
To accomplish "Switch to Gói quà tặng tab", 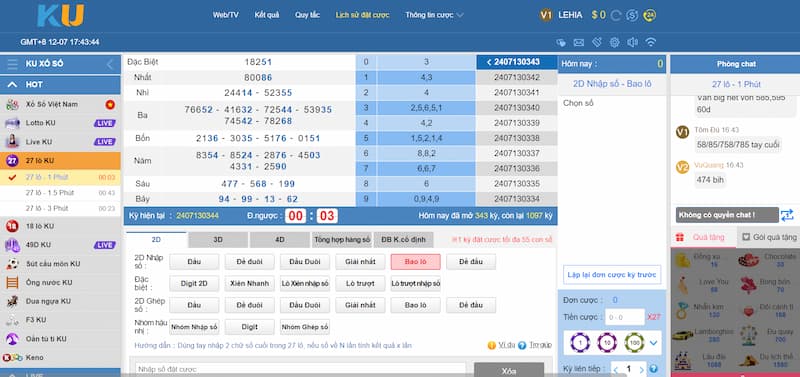I will point(769,237).
